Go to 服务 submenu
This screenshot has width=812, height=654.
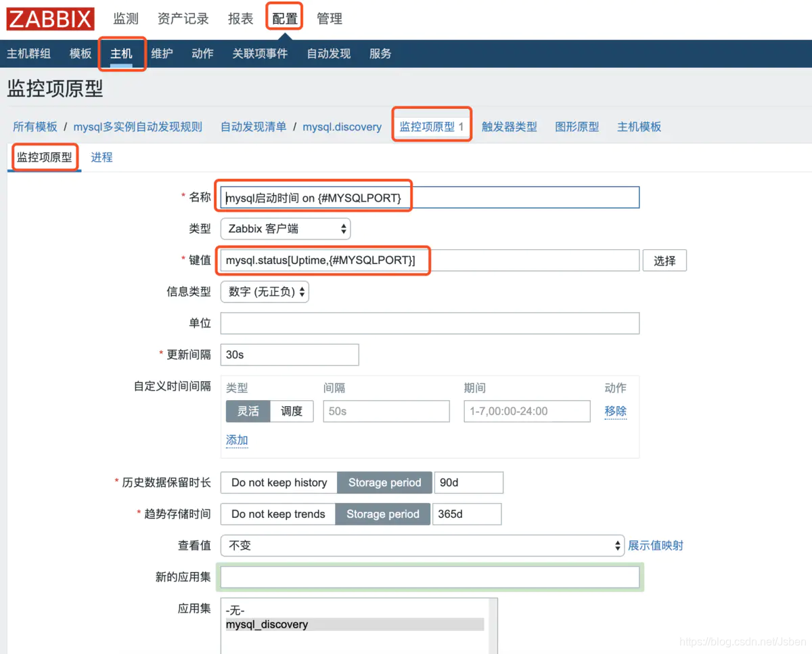[380, 53]
